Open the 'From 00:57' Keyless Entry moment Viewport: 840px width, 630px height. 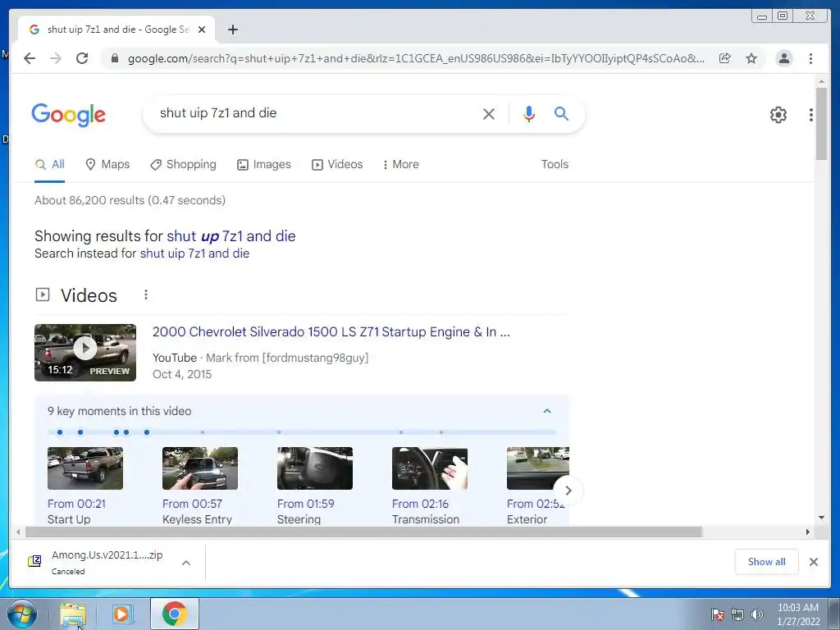200,486
